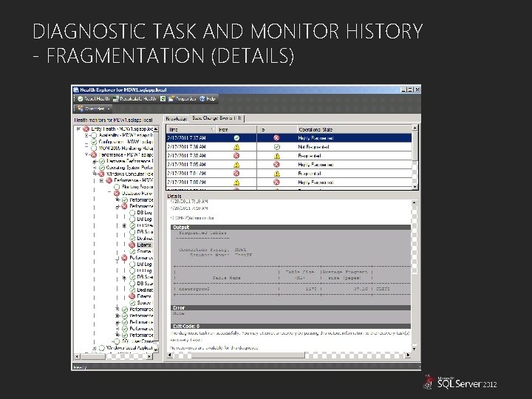Open the Properties toolbar item

coord(183,99)
